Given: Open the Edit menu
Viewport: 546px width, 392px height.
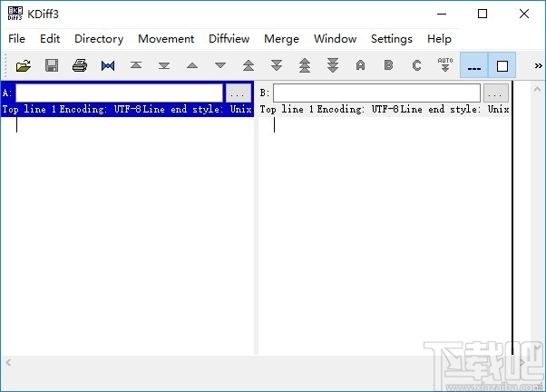Looking at the screenshot, I should [x=50, y=39].
